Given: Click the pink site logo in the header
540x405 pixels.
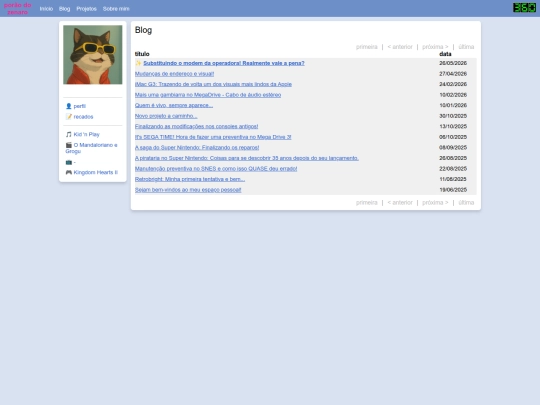Looking at the screenshot, I should 18,9.
